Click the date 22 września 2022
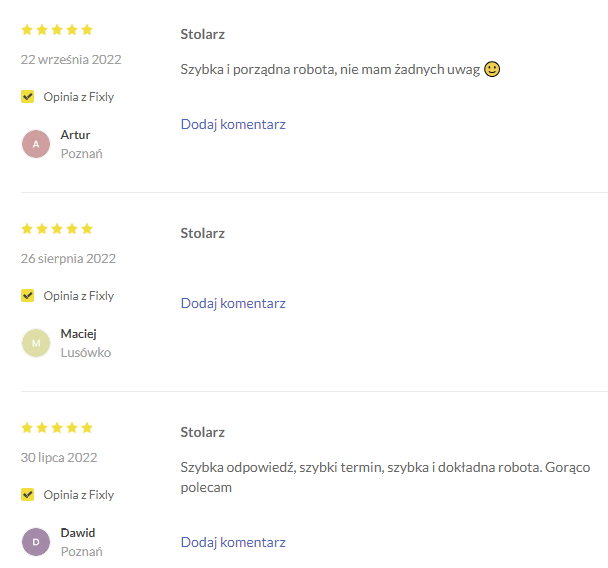This screenshot has height=568, width=608. coord(71,60)
